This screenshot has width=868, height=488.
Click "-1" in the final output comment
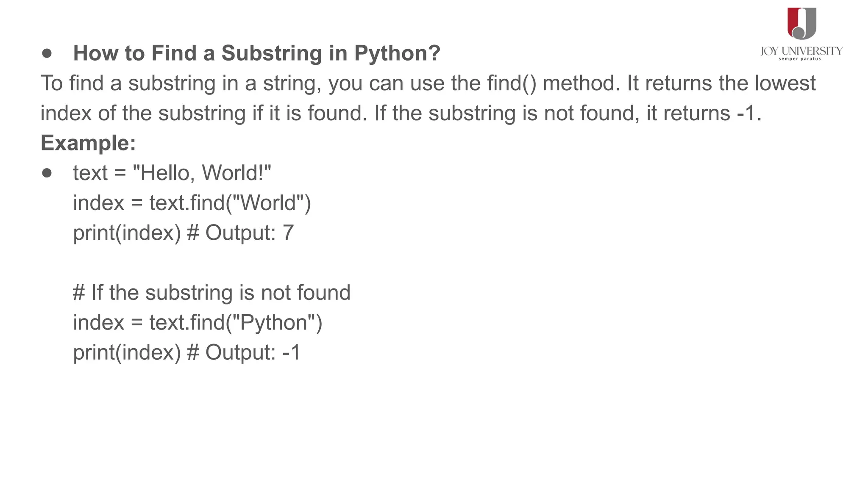(x=291, y=352)
